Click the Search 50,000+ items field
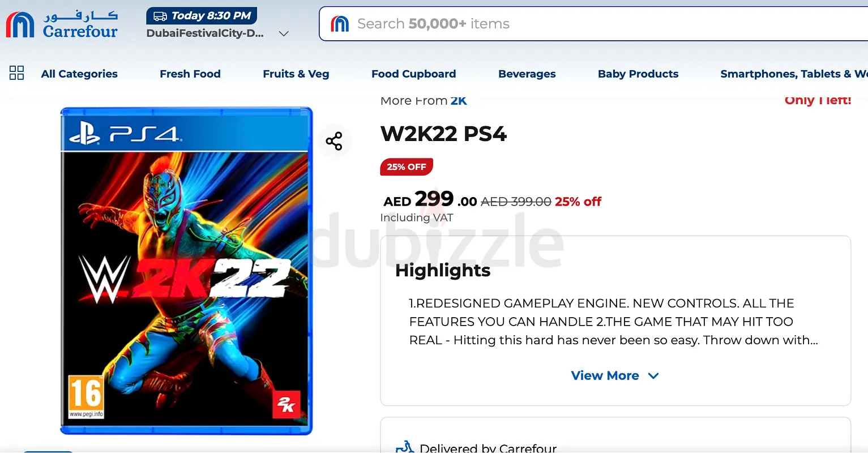Screen dimensions: 868x453 pyautogui.click(x=593, y=24)
